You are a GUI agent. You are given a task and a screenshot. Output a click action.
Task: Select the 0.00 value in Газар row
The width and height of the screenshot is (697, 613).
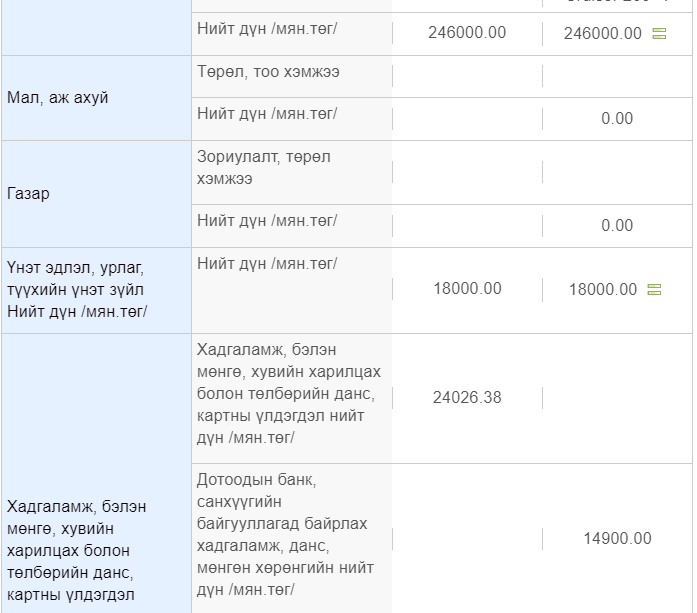[617, 225]
